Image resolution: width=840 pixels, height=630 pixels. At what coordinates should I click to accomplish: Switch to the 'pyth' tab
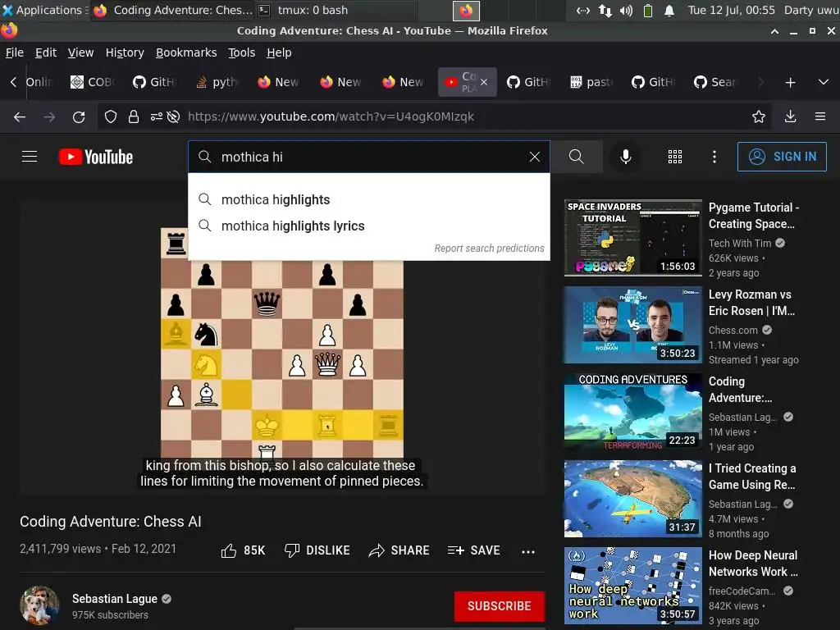coord(217,82)
